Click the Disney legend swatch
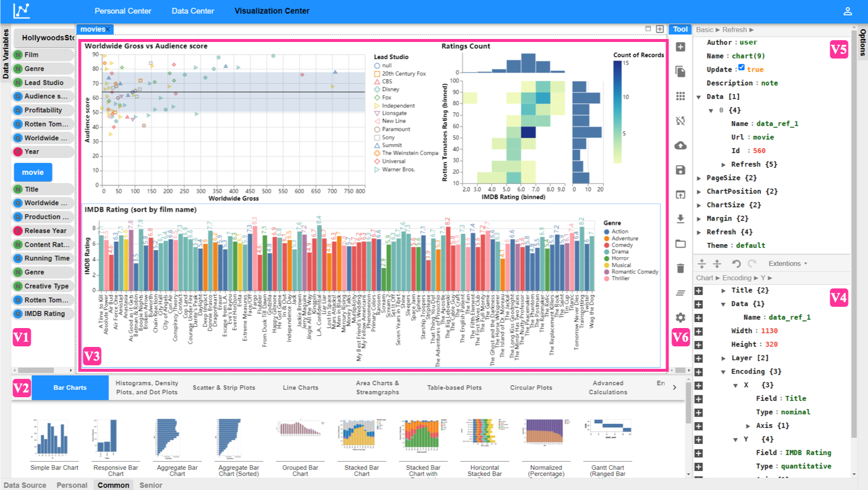This screenshot has width=868, height=490. point(377,90)
